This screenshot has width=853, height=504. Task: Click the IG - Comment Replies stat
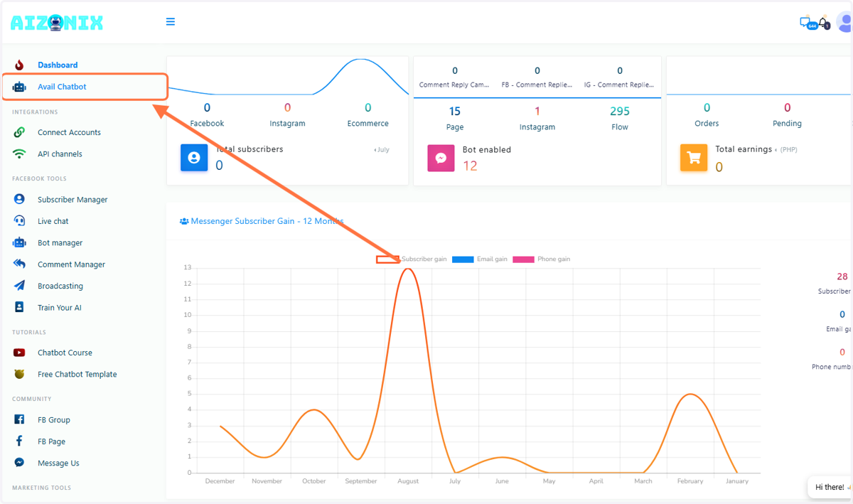tap(620, 77)
